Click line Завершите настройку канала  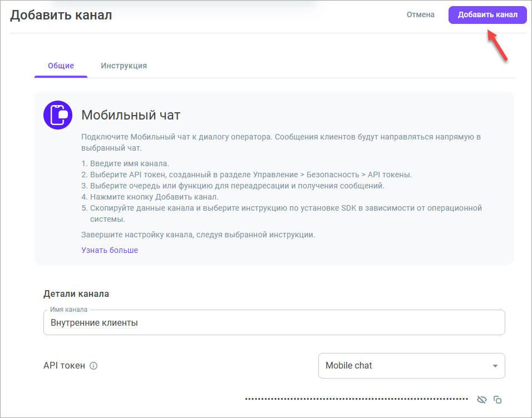pos(198,235)
